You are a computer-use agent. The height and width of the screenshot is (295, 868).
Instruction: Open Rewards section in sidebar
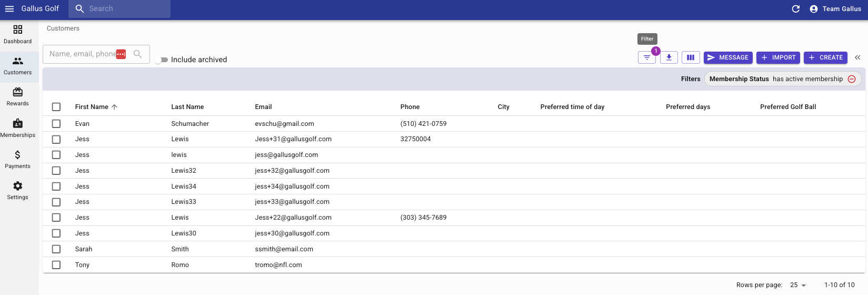pyautogui.click(x=18, y=97)
